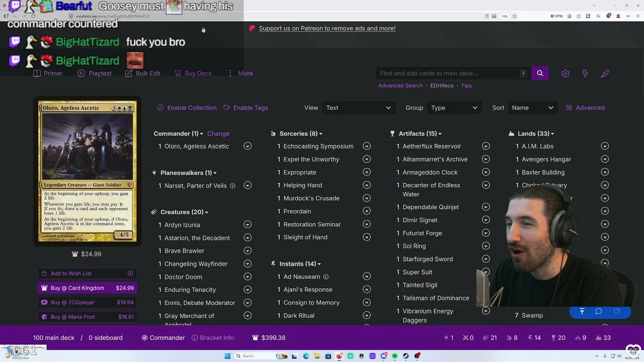Open options for Dark Ritual row
Viewport: 644px width, 362px height.
point(367,316)
